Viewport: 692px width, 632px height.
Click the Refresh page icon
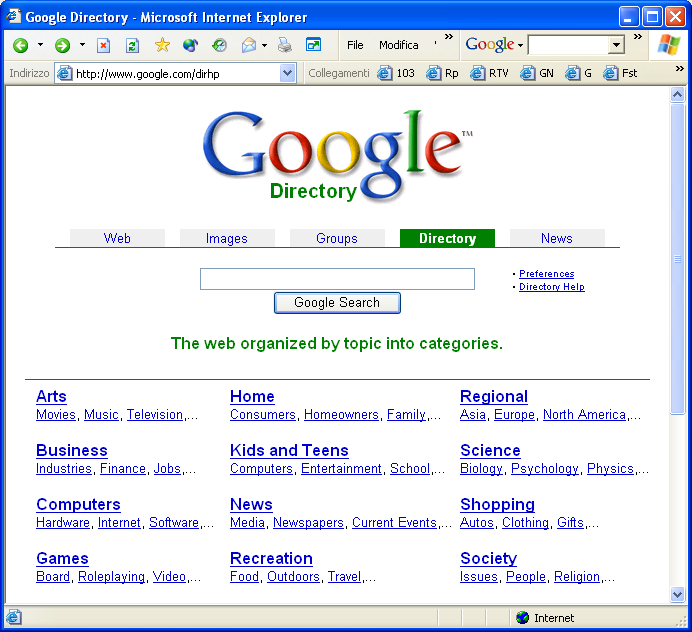[x=132, y=45]
